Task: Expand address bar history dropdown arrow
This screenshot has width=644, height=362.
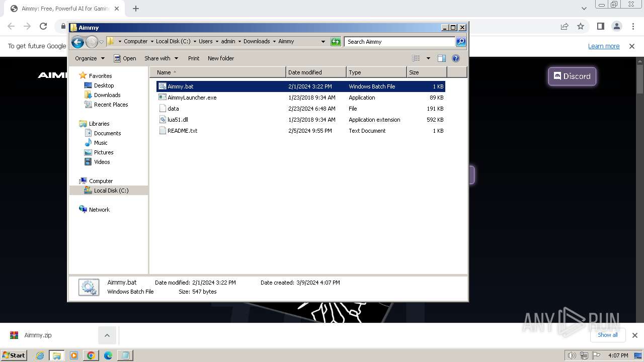Action: click(323, 42)
